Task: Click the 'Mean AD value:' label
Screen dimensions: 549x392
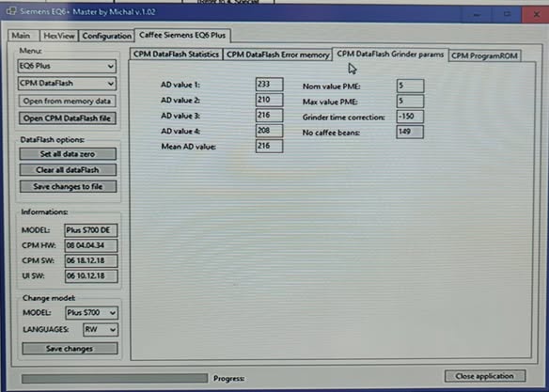Action: pos(188,147)
